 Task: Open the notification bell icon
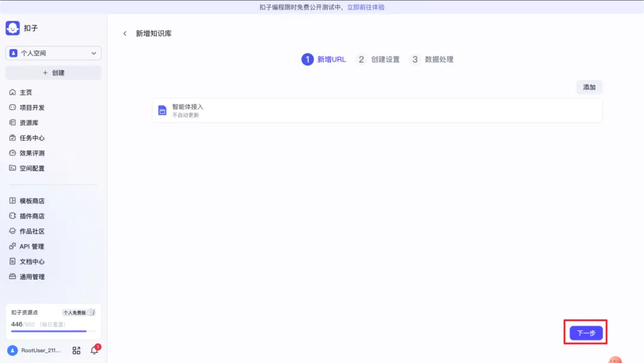[x=94, y=350]
